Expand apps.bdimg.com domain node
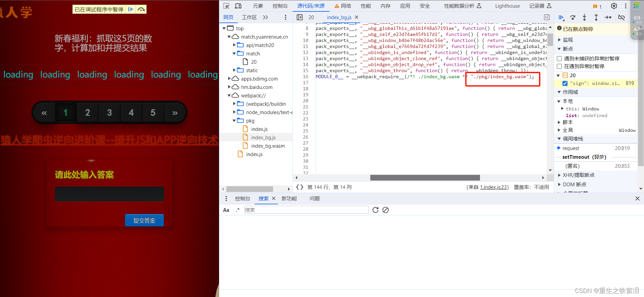 click(x=229, y=79)
